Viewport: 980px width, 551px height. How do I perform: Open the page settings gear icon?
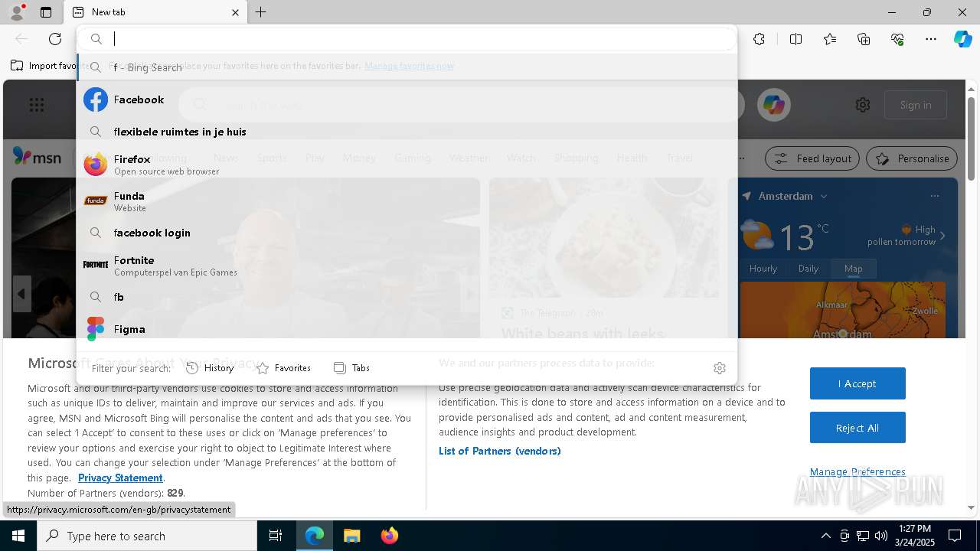pyautogui.click(x=863, y=105)
